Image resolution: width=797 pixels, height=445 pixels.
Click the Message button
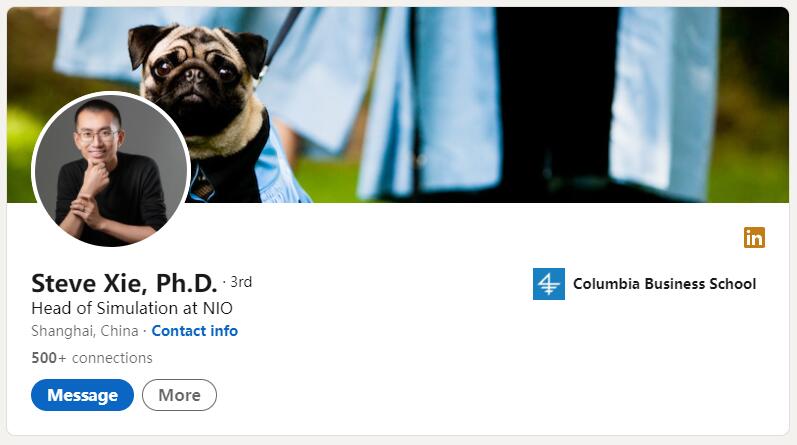(x=82, y=395)
